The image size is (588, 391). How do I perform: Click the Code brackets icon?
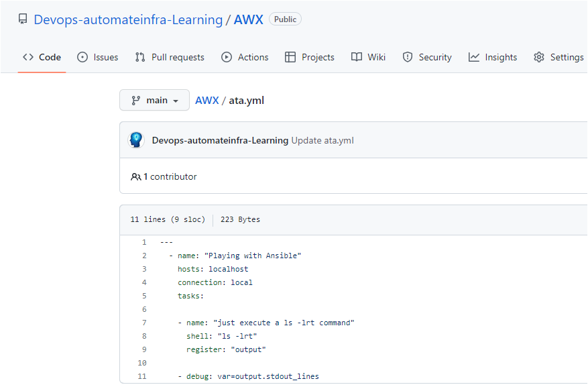28,57
